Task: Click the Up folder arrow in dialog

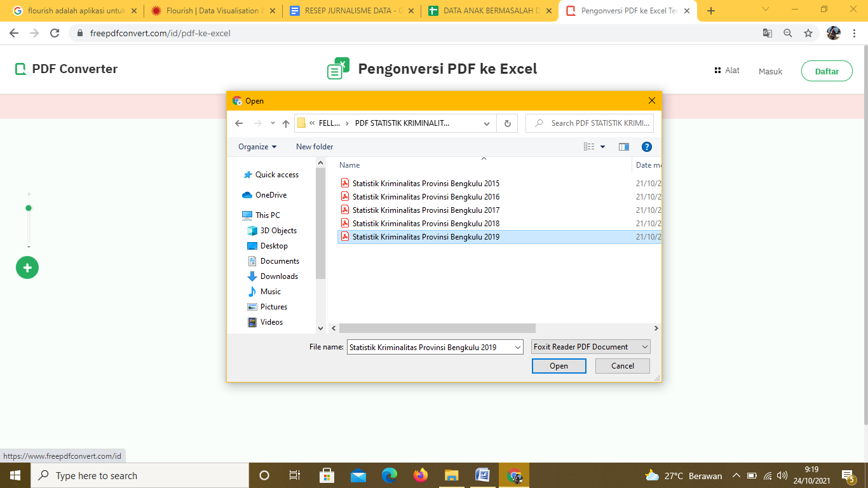Action: (x=286, y=124)
